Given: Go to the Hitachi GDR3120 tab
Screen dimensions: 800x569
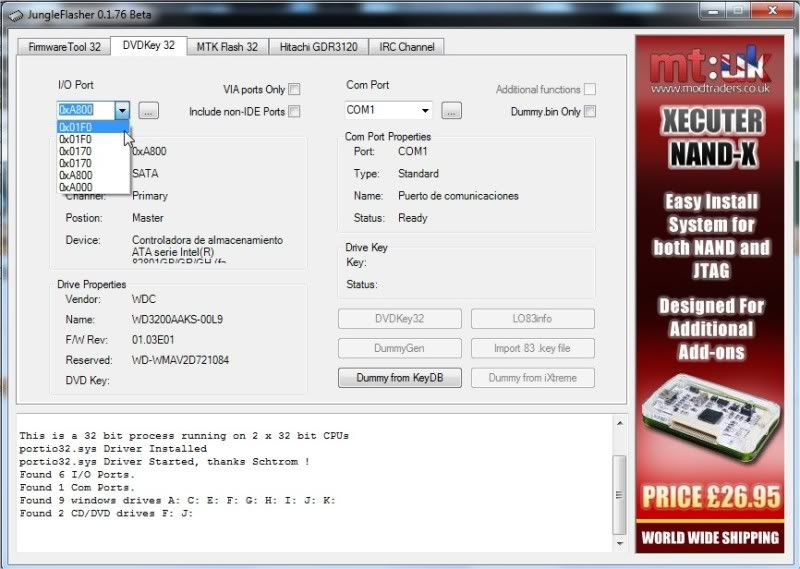Looking at the screenshot, I should click(317, 47).
